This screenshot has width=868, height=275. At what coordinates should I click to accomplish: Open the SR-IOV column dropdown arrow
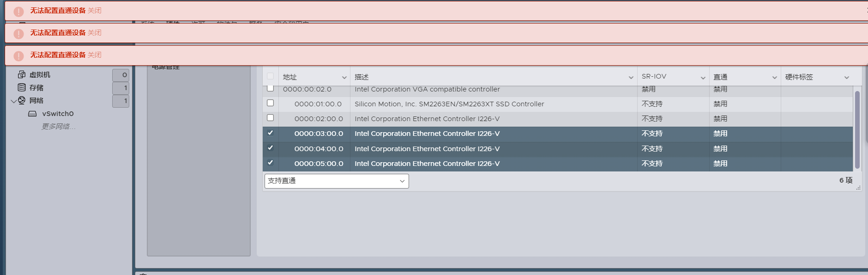703,78
